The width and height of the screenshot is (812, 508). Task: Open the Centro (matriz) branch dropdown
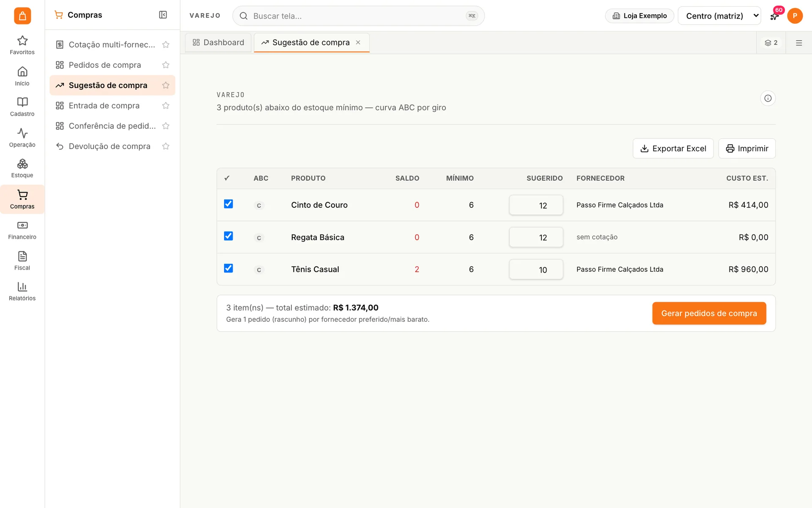[x=719, y=16]
